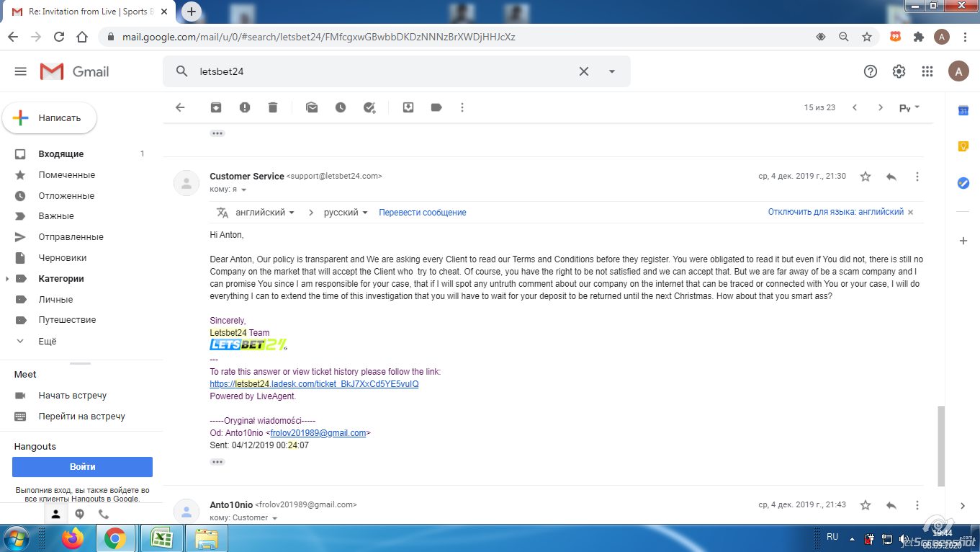Star the Anto10nio message
The width and height of the screenshot is (980, 552).
(866, 505)
